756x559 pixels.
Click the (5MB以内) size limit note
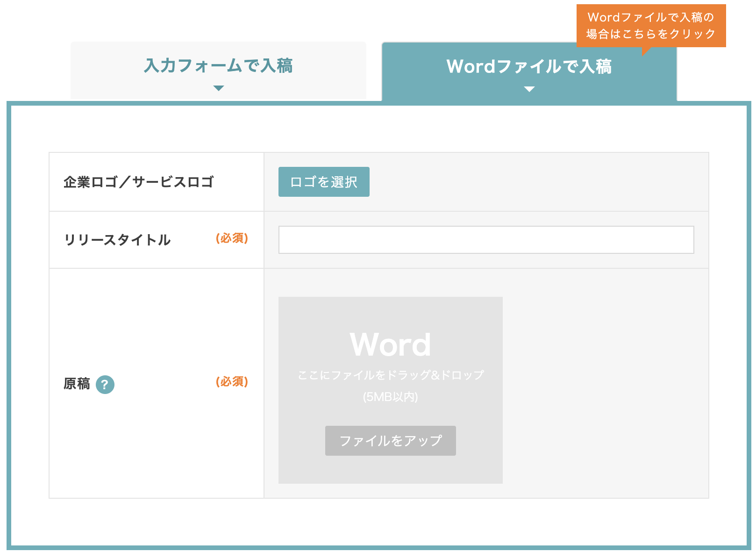(390, 397)
